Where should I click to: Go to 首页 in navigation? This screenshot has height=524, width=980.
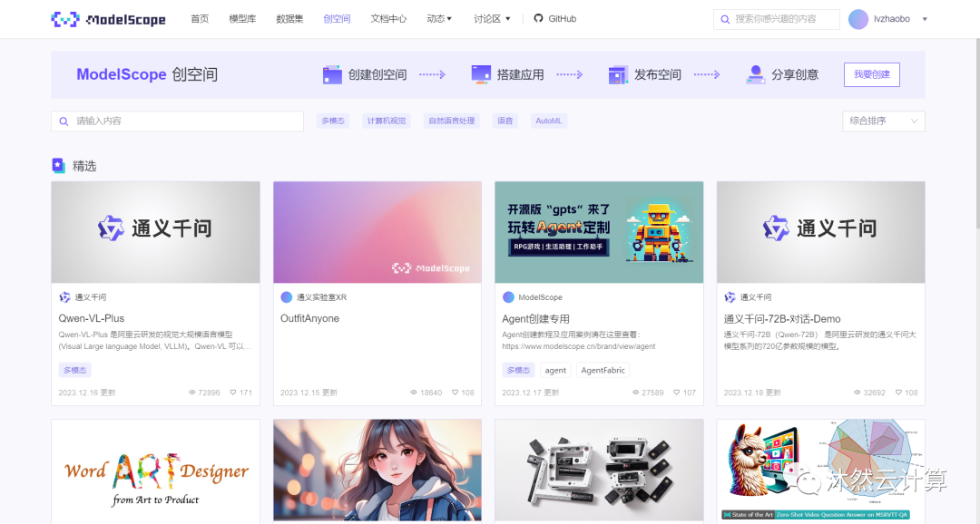pyautogui.click(x=200, y=19)
